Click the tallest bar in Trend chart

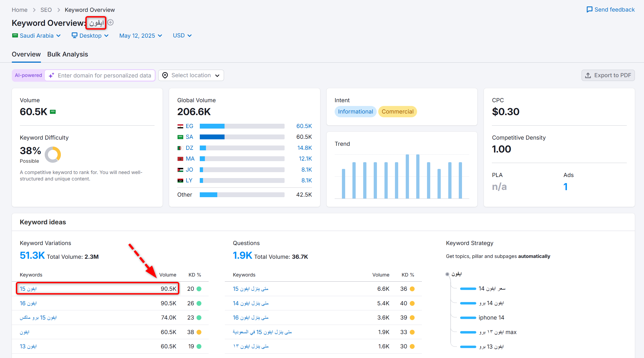click(x=407, y=176)
